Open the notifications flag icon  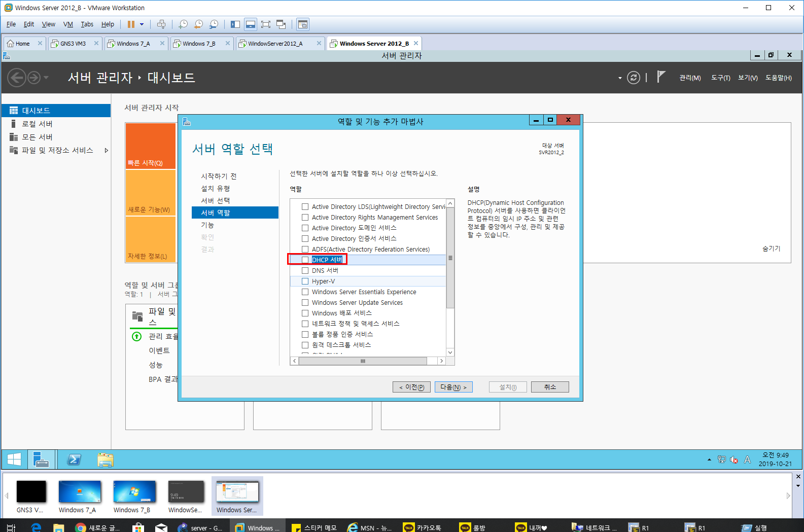click(x=660, y=77)
